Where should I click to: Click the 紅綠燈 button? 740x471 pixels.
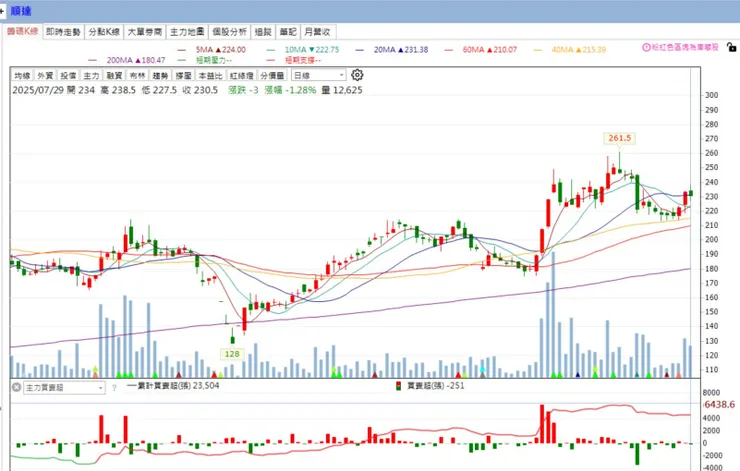click(242, 76)
